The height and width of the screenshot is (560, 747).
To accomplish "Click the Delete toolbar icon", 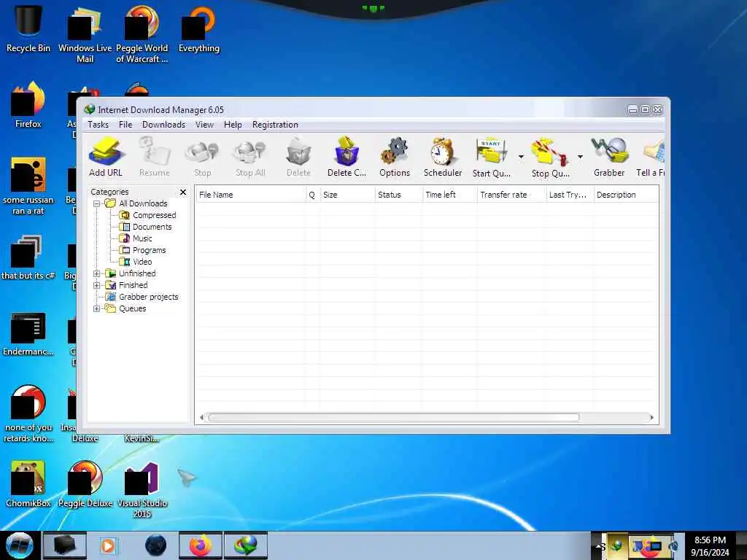I will (x=298, y=157).
